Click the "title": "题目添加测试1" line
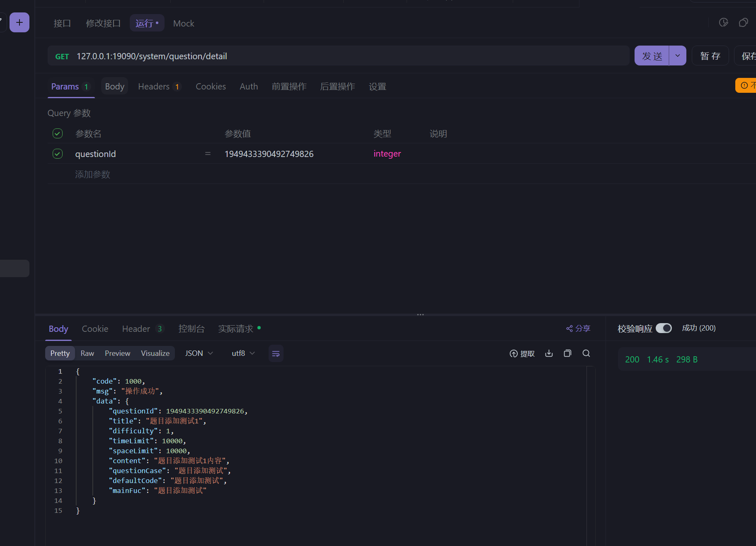 [x=157, y=421]
